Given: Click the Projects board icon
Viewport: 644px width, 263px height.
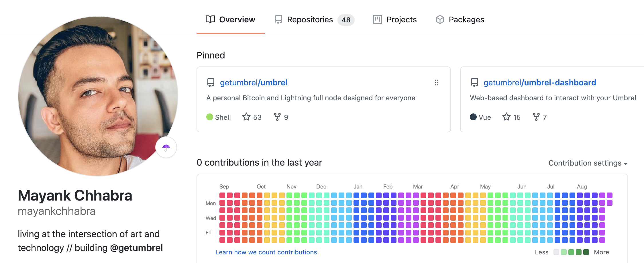Looking at the screenshot, I should click(x=378, y=19).
